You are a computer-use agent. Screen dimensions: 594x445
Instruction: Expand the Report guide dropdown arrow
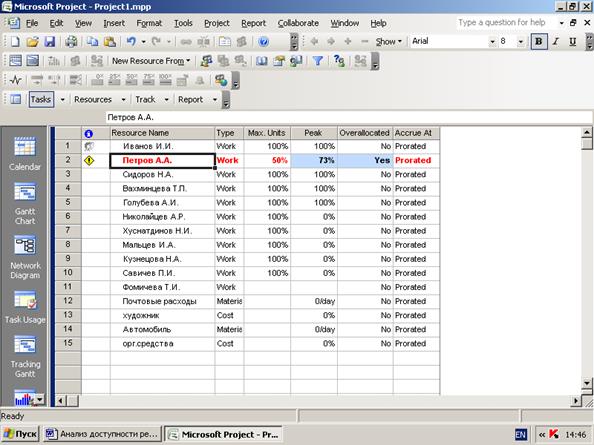(x=215, y=100)
